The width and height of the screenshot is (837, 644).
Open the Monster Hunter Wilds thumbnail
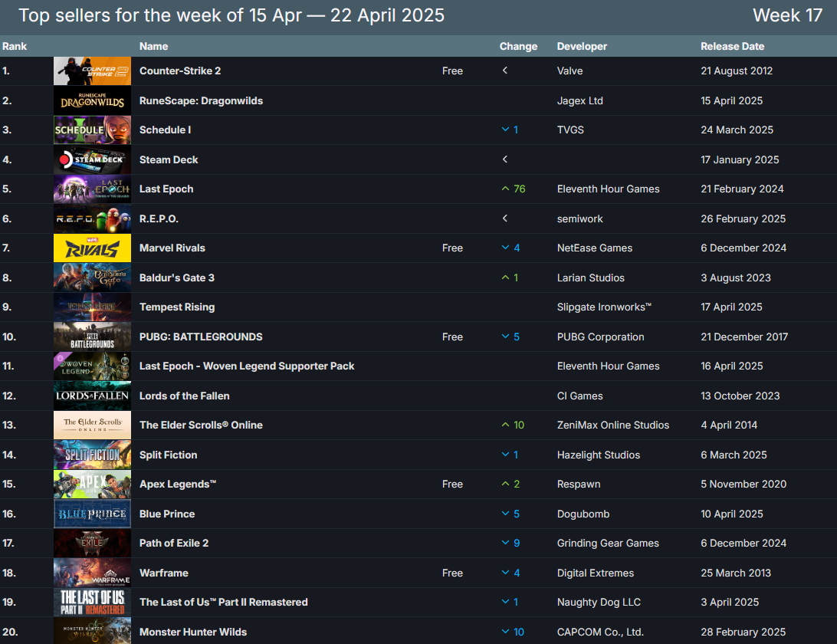[92, 632]
